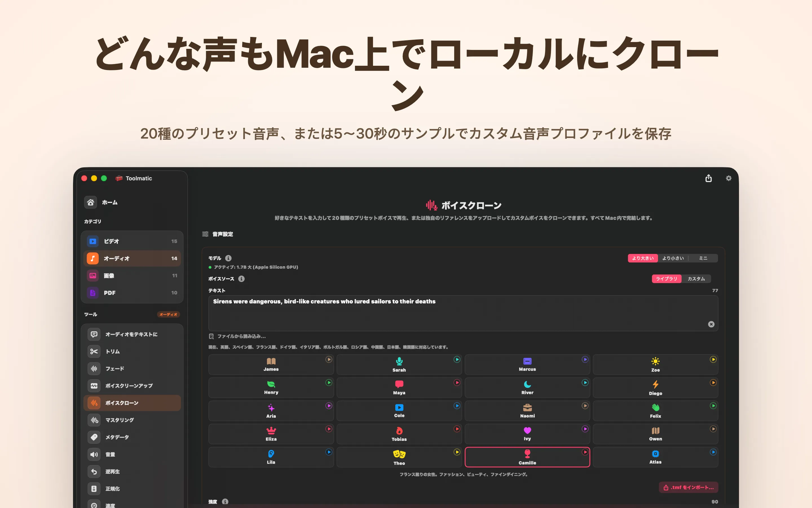The width and height of the screenshot is (812, 508).
Task: Play preview of James voice
Action: [329, 360]
